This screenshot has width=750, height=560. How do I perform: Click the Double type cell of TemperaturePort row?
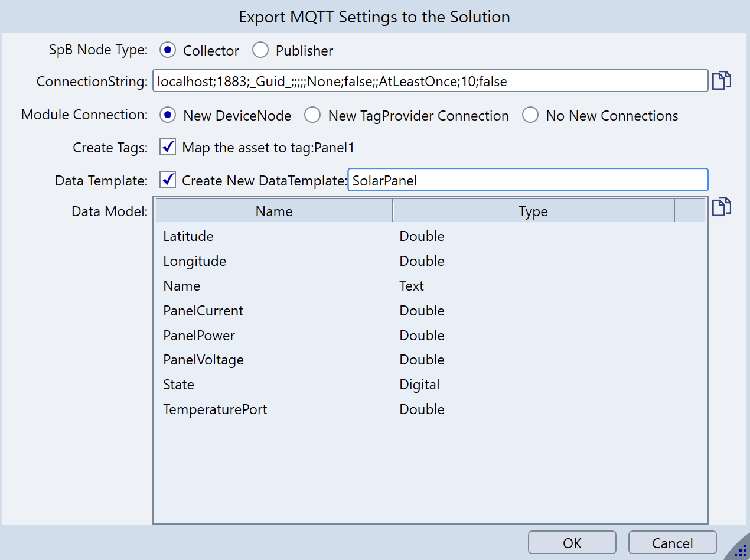[422, 409]
